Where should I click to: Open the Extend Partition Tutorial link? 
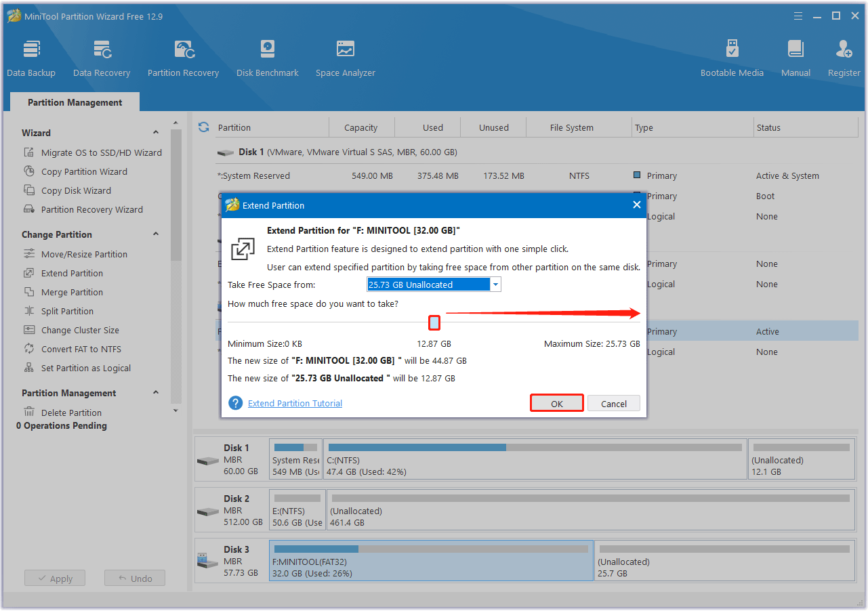pyautogui.click(x=294, y=402)
